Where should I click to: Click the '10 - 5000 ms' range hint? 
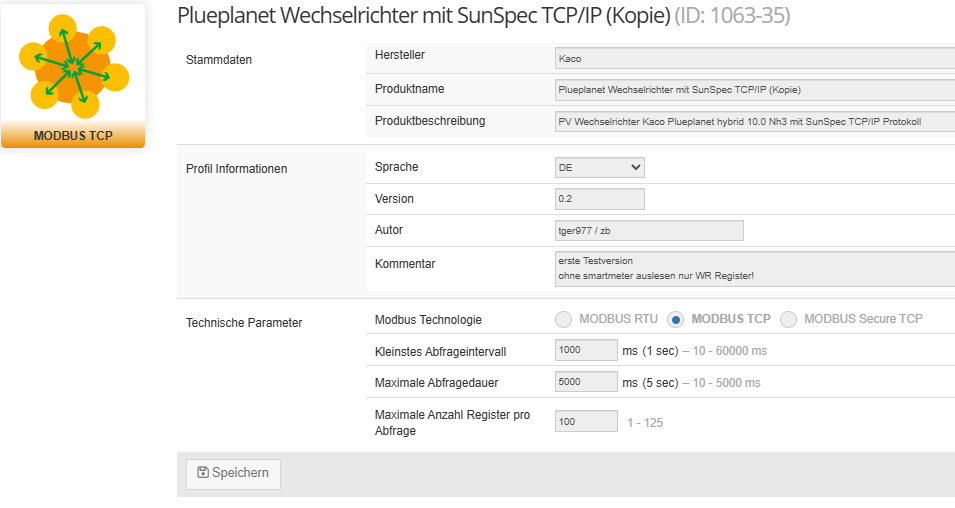point(727,383)
